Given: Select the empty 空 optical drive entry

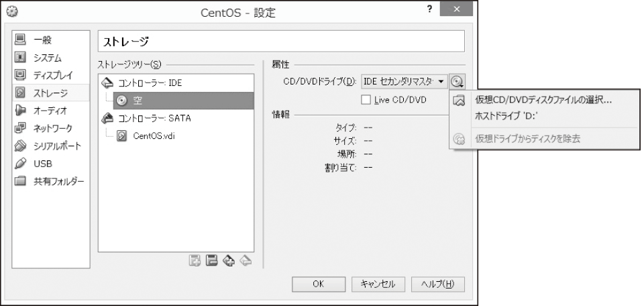Looking at the screenshot, I should (184, 101).
